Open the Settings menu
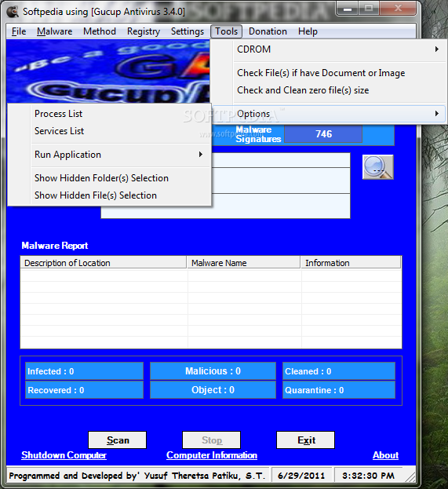This screenshot has width=448, height=489. (x=188, y=31)
